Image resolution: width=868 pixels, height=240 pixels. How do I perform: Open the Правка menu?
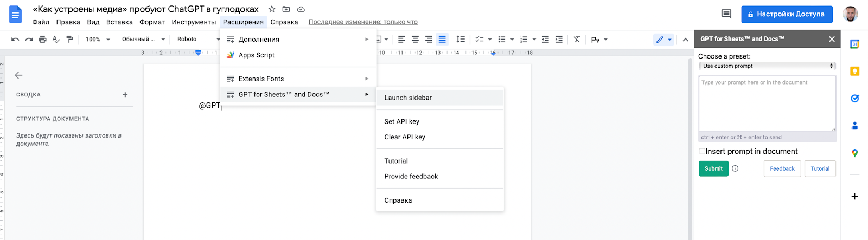pos(68,22)
